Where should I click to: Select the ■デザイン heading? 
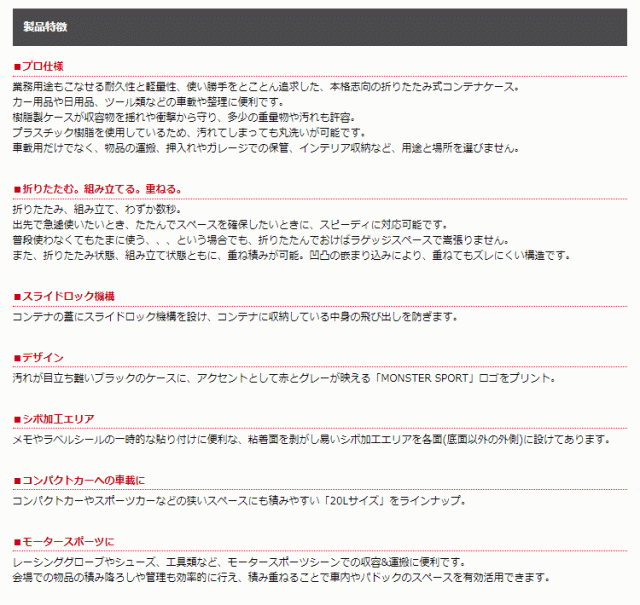pos(39,357)
